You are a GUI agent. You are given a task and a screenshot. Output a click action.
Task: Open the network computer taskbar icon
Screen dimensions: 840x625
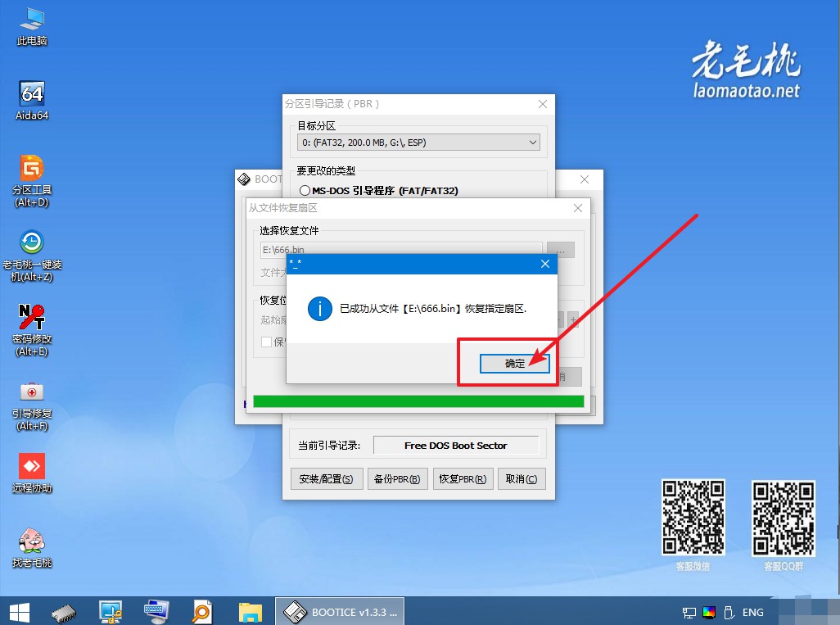[111, 612]
